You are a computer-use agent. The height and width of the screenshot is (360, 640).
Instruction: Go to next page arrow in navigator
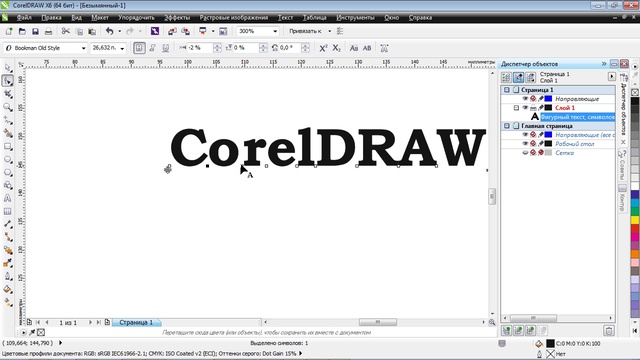tap(90, 322)
